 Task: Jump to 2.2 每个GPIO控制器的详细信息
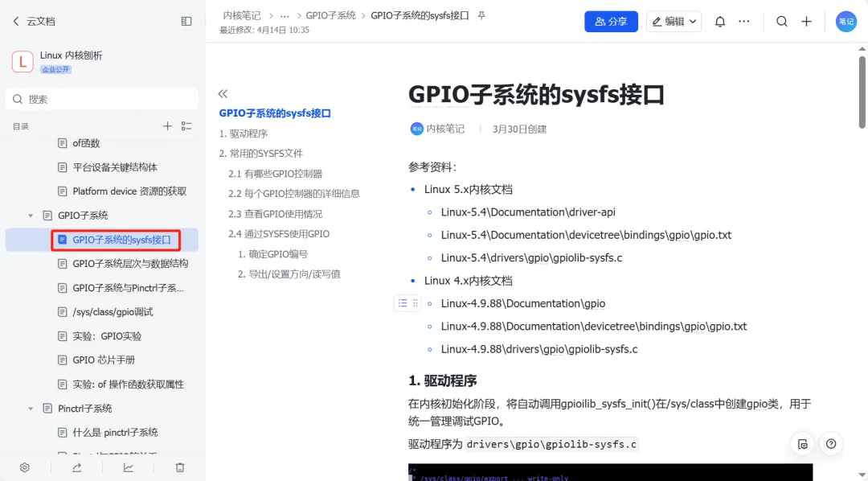tap(294, 193)
